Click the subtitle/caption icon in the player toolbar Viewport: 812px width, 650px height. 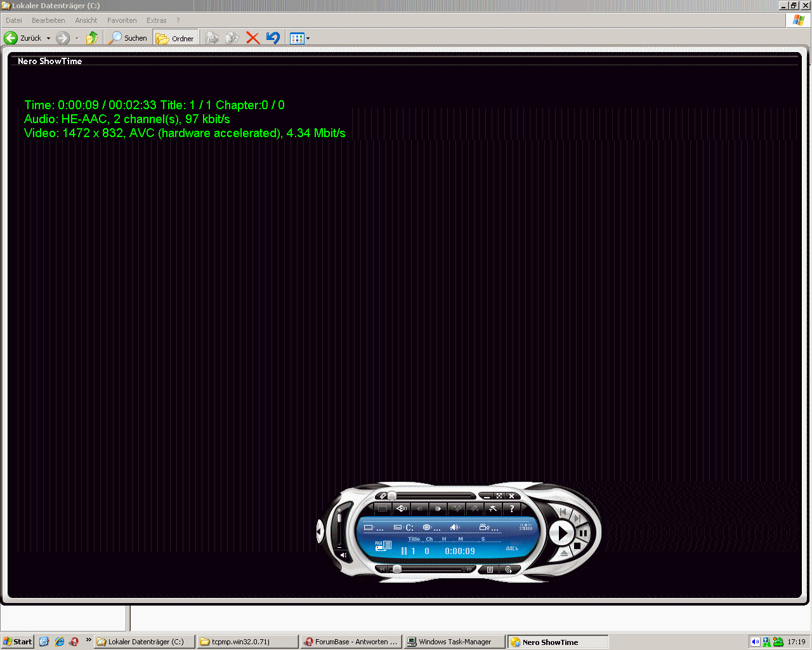[383, 508]
